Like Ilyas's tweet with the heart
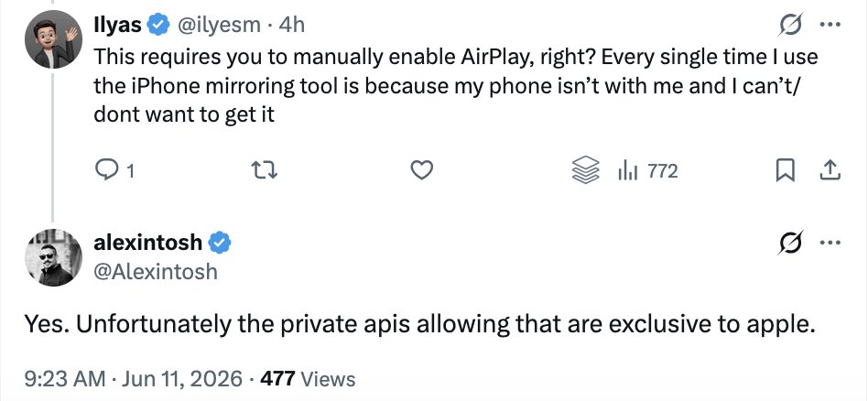Screen dimensions: 868x401 click(x=421, y=171)
